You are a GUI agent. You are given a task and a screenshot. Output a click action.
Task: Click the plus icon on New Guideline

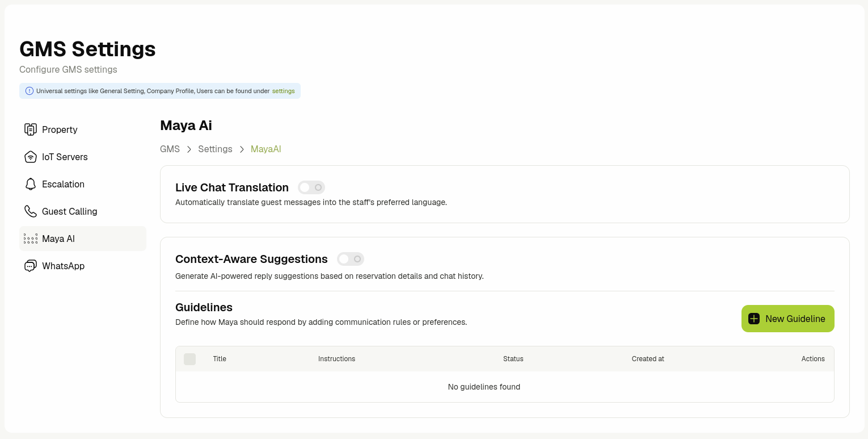point(754,319)
